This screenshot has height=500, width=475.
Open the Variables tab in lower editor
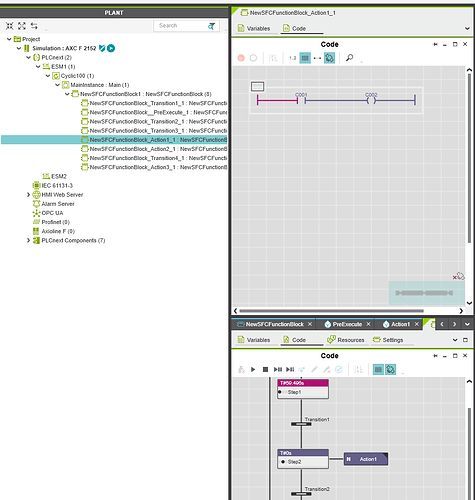tap(254, 340)
